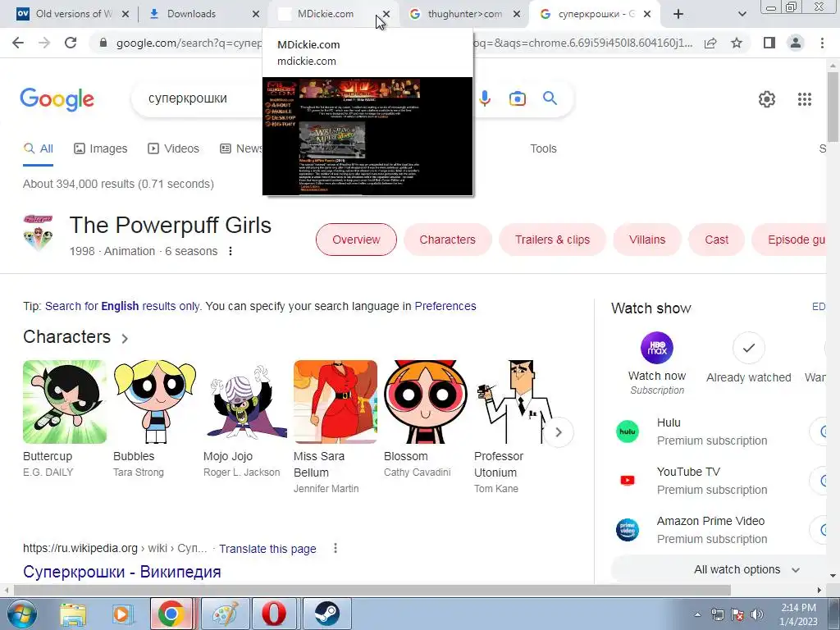Select the Images search filter

point(101,148)
